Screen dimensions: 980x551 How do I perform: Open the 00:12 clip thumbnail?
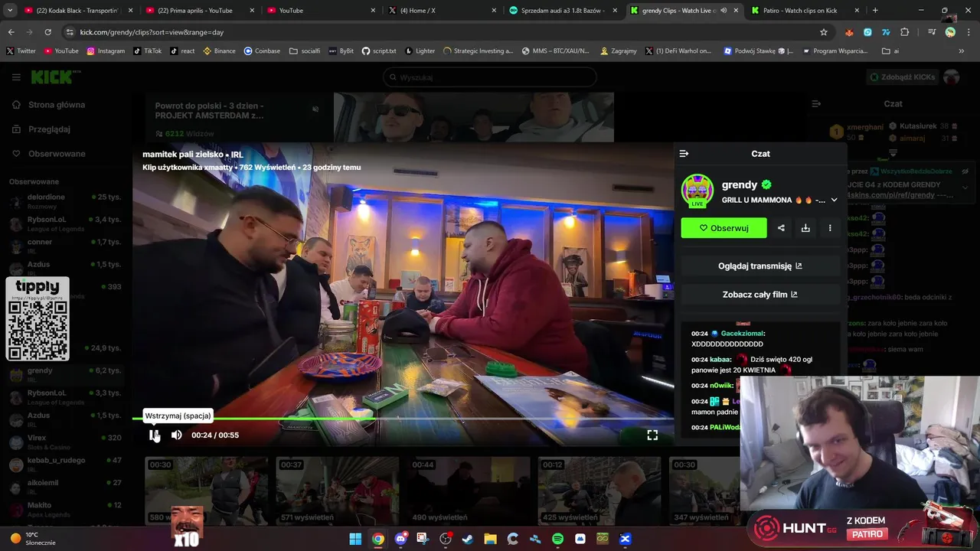tap(599, 491)
